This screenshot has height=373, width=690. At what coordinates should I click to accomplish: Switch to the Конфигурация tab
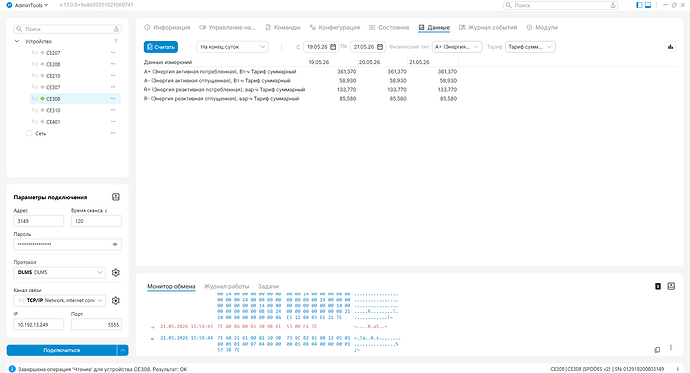[334, 27]
